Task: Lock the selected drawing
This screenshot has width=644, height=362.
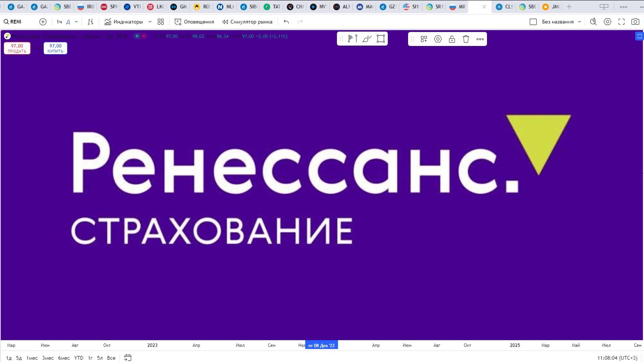Action: point(452,39)
